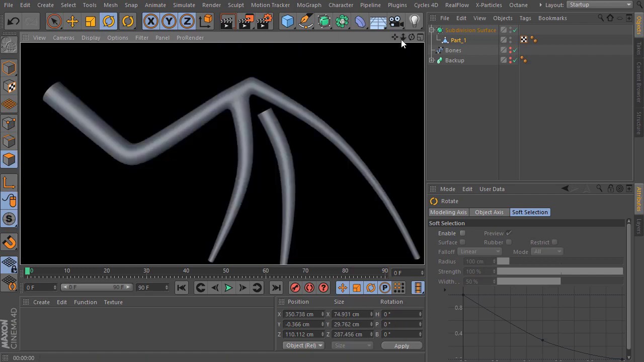This screenshot has width=644, height=362.
Task: Toggle Surface checkbox
Action: click(x=462, y=242)
